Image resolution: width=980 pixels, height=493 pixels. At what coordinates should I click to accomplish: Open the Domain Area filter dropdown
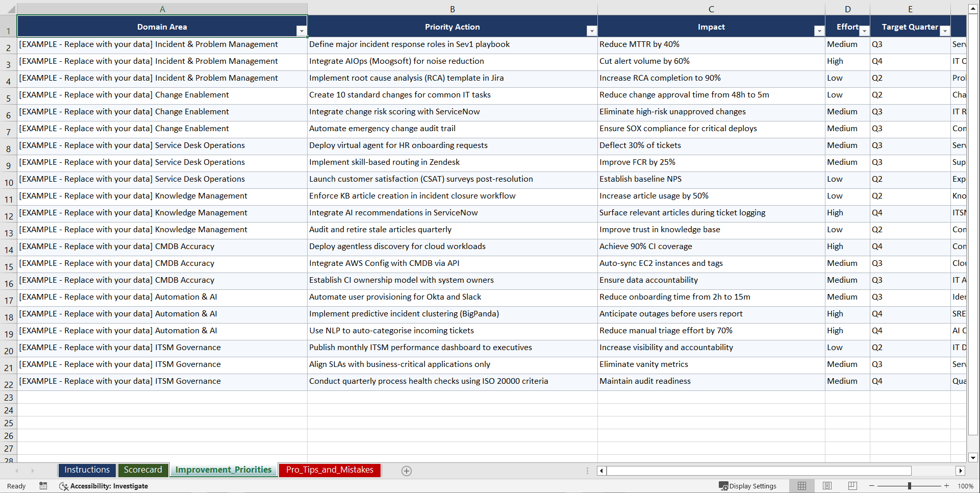coord(302,31)
